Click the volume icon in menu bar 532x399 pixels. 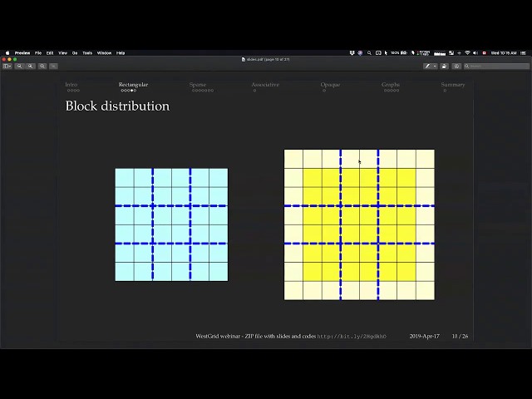click(x=475, y=53)
